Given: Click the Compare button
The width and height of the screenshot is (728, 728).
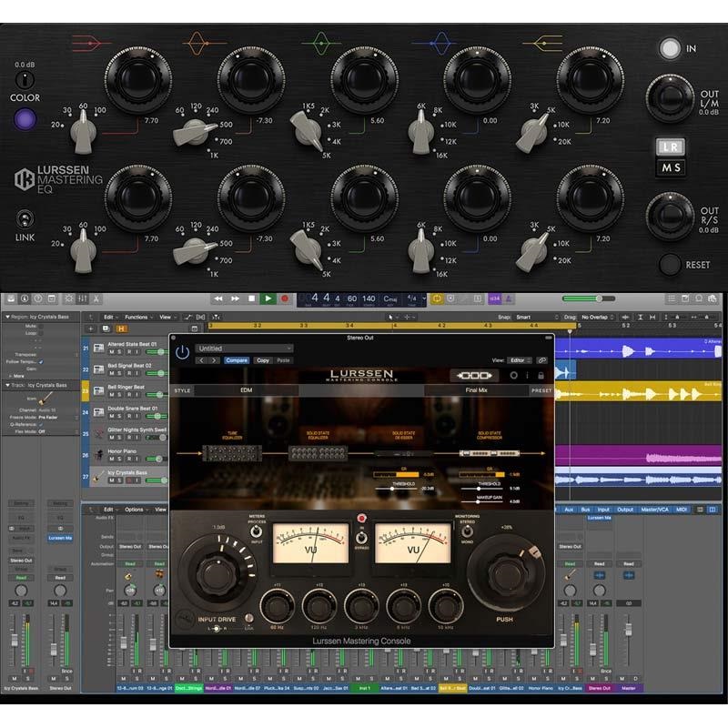Looking at the screenshot, I should 237,360.
